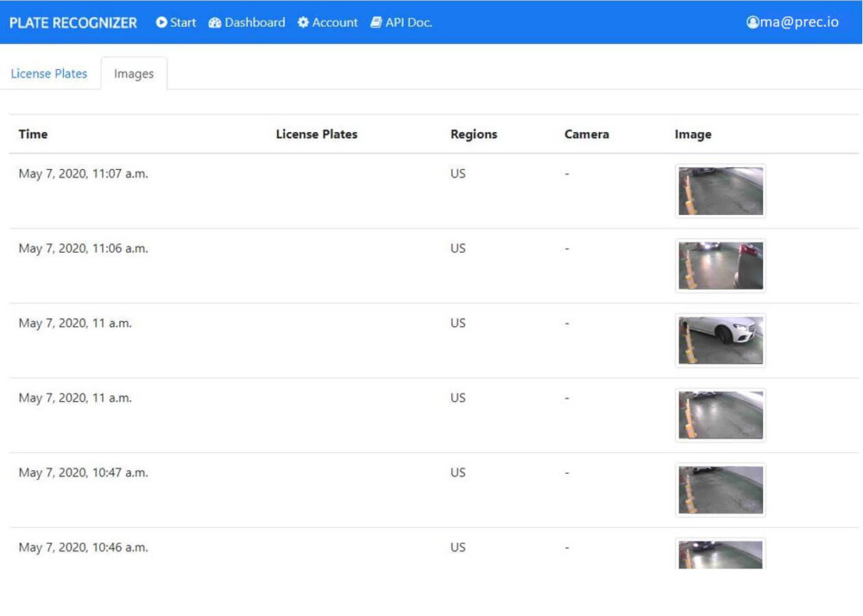
Task: Select the Images tab
Action: pyautogui.click(x=134, y=73)
